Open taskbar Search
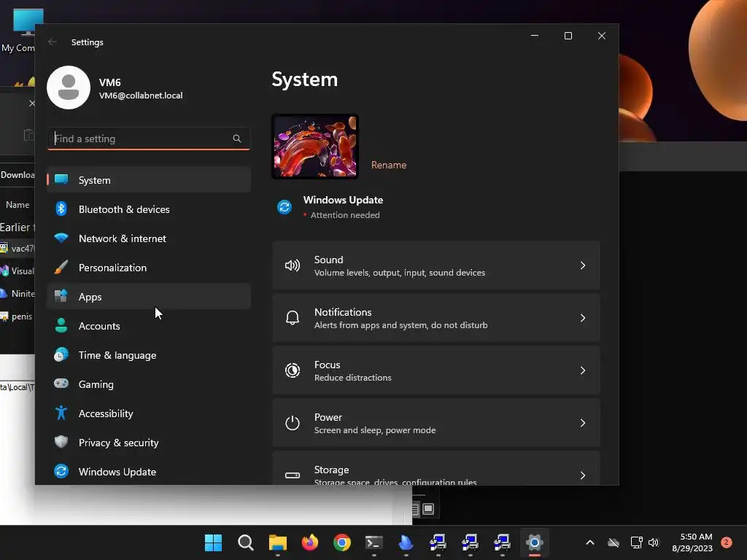 (245, 542)
